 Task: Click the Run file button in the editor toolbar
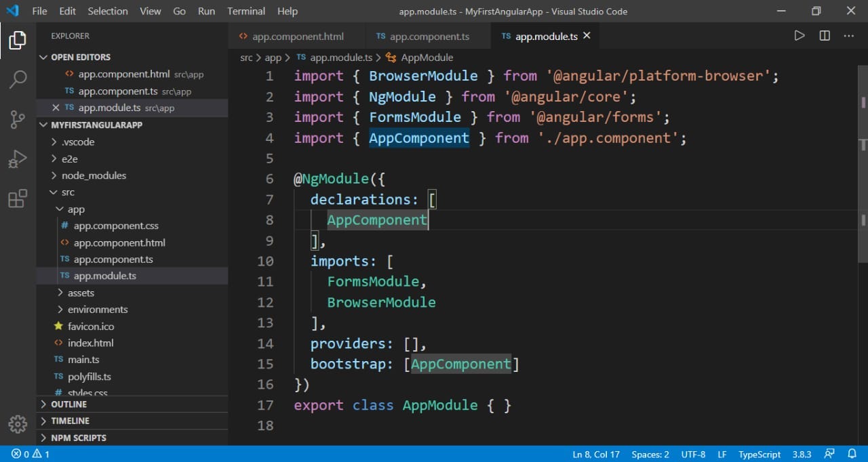(800, 36)
